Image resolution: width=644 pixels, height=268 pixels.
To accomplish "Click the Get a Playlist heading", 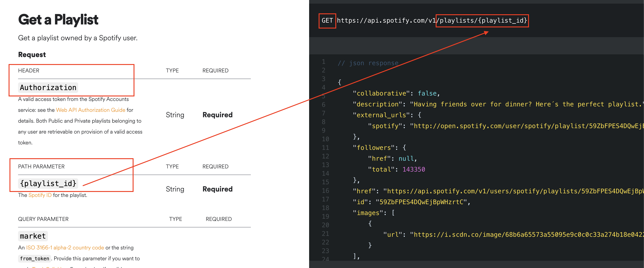I will tap(58, 19).
